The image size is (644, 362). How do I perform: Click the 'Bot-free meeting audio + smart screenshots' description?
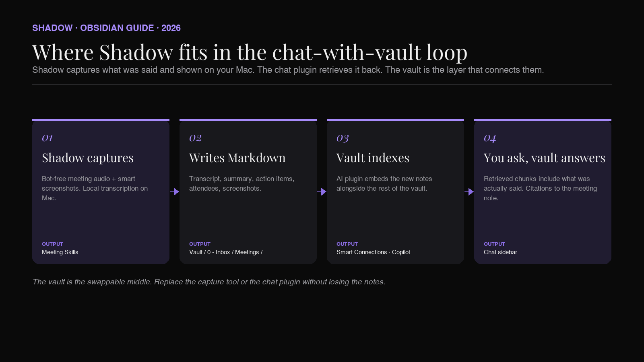[95, 188]
